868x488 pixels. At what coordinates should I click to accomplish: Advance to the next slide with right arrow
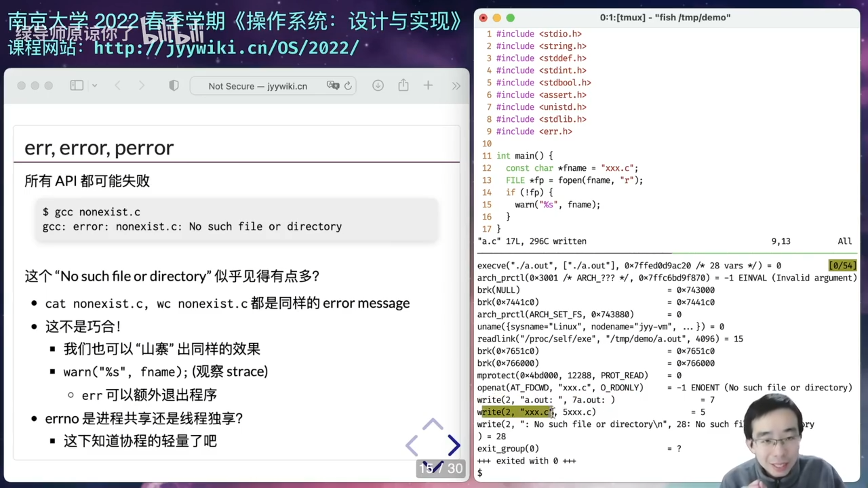454,446
